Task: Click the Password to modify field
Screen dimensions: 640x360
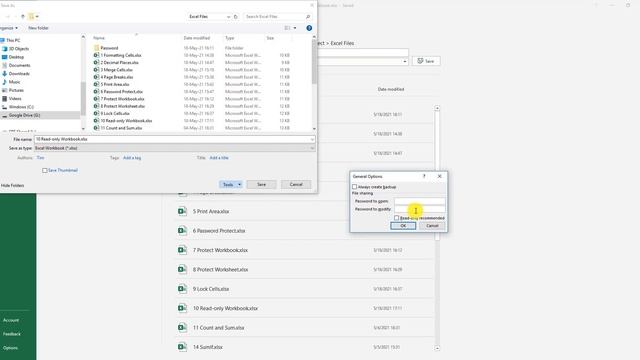Action: (x=420, y=209)
